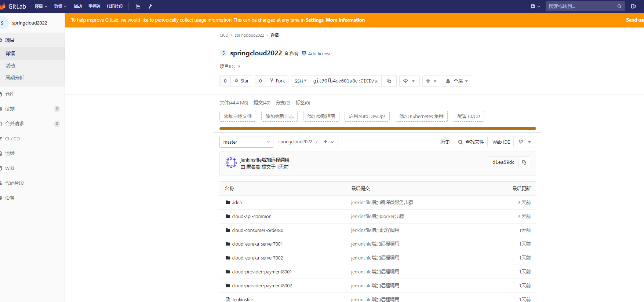Open the cloud-provider-payment8002 folder

(x=262, y=286)
